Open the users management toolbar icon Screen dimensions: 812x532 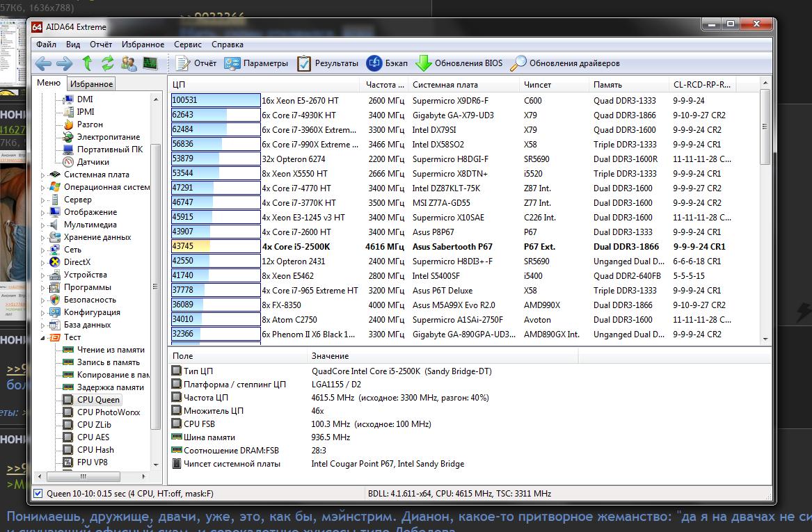tap(129, 63)
